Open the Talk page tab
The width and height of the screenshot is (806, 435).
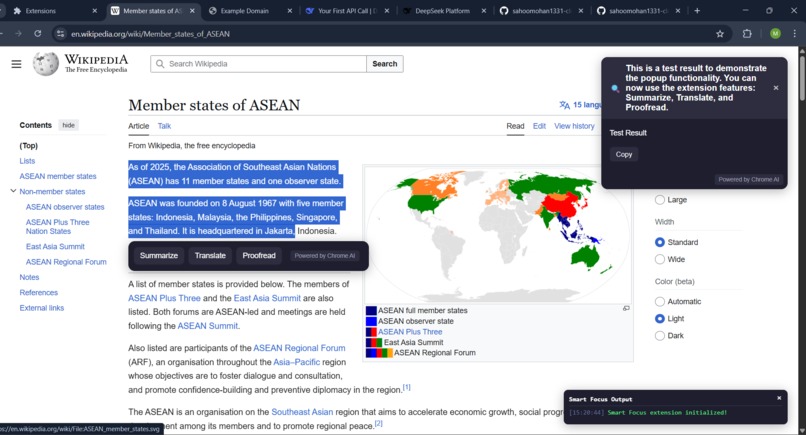pos(164,126)
